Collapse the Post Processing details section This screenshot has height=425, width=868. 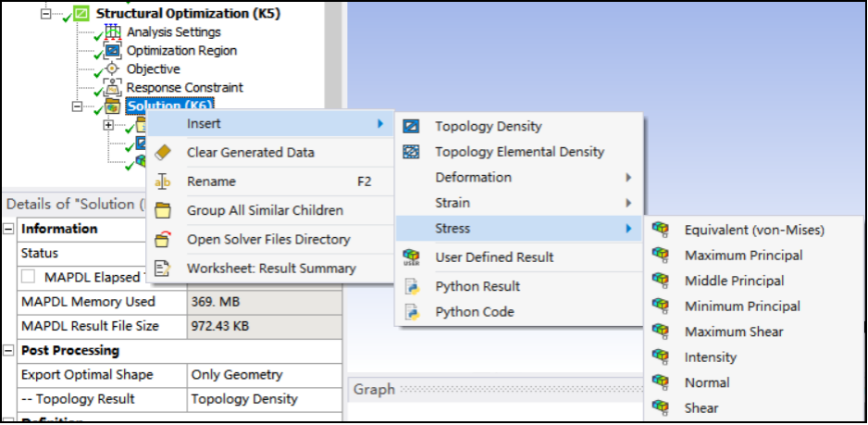[9, 351]
